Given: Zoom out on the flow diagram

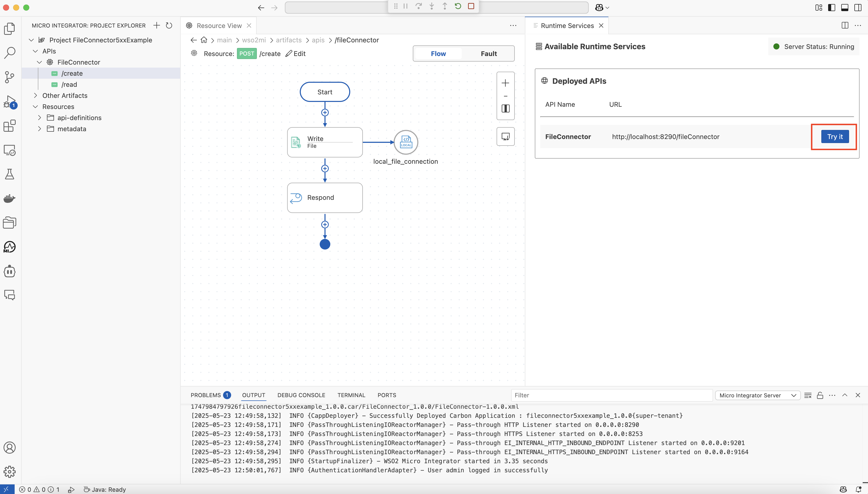Looking at the screenshot, I should click(x=505, y=96).
